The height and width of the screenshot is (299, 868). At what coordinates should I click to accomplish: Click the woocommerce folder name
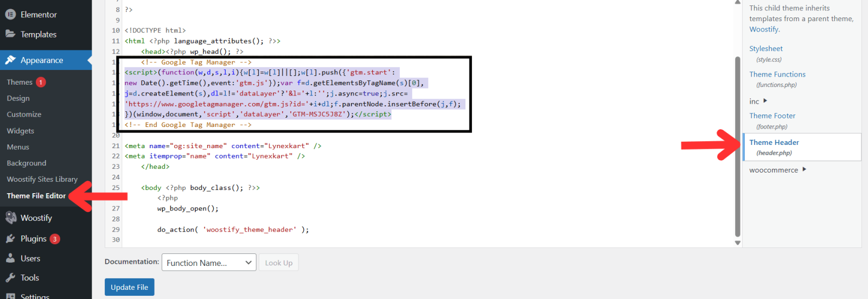(774, 170)
